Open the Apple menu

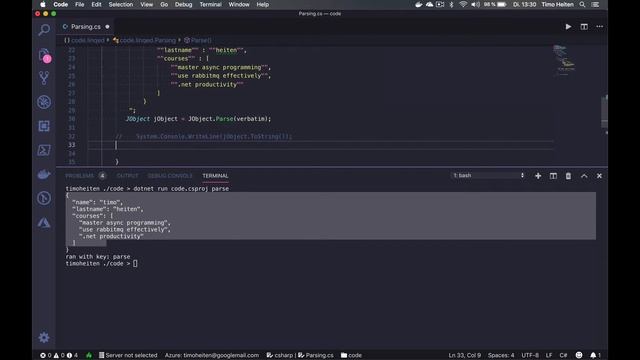click(43, 4)
